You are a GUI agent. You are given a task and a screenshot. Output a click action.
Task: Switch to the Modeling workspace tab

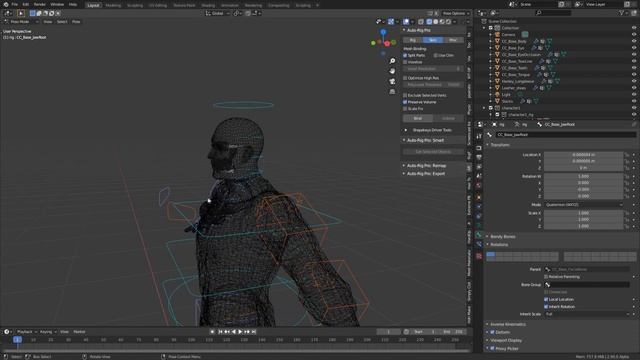[x=113, y=5]
